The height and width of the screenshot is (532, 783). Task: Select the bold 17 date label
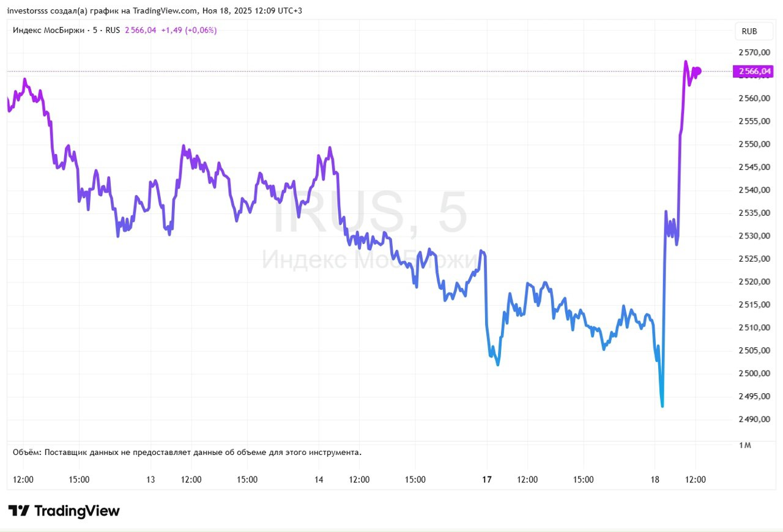coord(487,480)
